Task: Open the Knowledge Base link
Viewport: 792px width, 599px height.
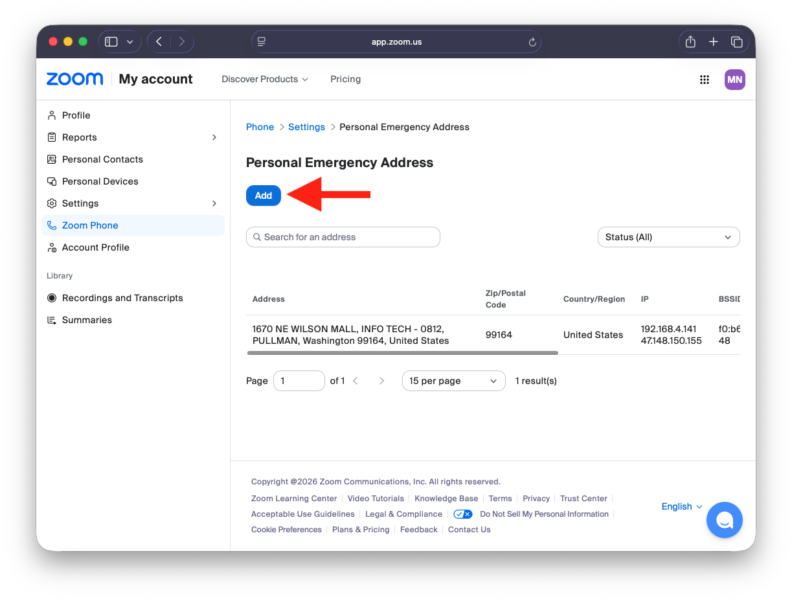Action: click(446, 498)
